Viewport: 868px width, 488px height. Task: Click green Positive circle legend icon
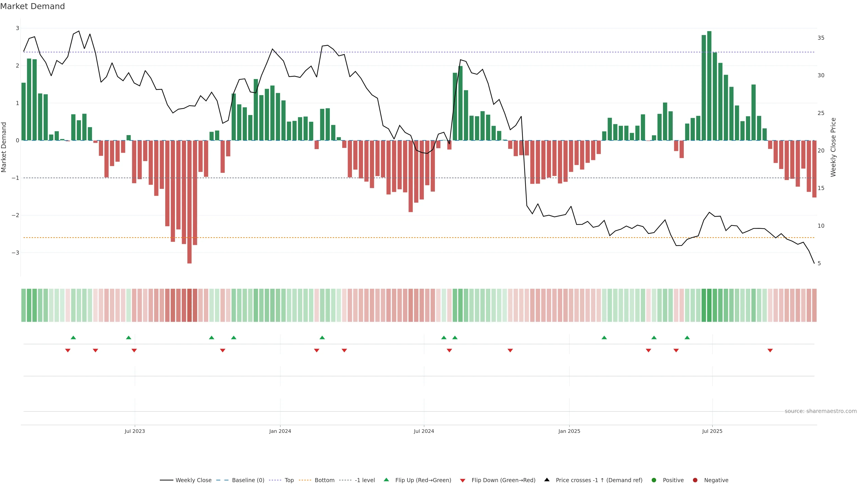[654, 480]
